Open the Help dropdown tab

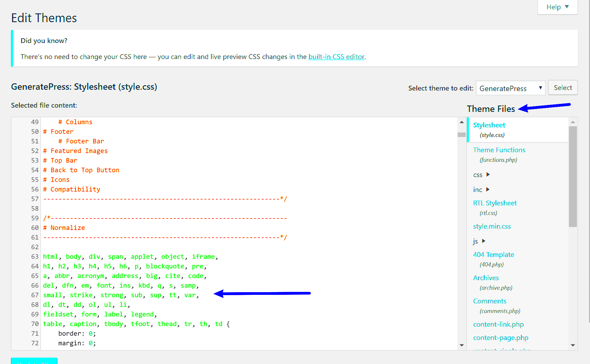tap(557, 7)
